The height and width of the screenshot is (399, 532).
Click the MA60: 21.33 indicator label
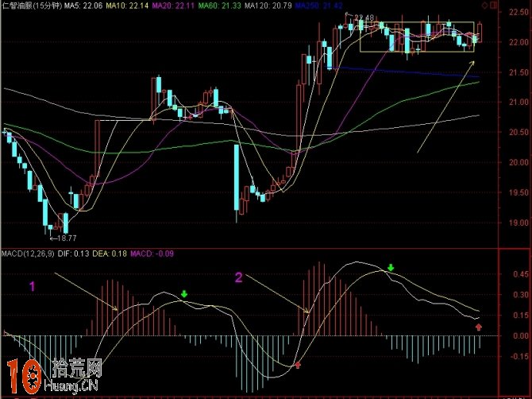pyautogui.click(x=219, y=6)
